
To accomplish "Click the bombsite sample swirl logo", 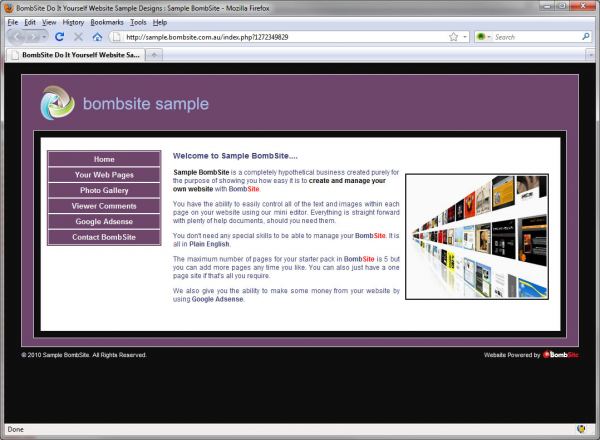I will pos(57,103).
